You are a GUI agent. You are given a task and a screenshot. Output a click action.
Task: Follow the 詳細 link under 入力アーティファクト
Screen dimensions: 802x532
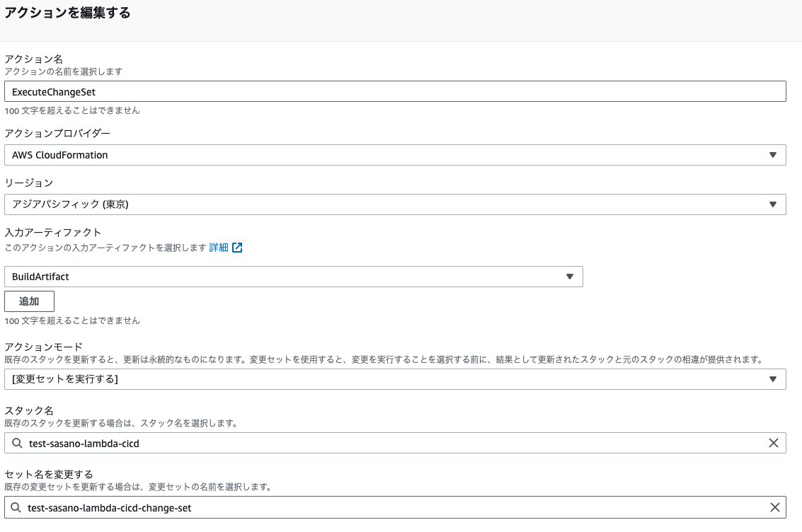tap(219, 248)
